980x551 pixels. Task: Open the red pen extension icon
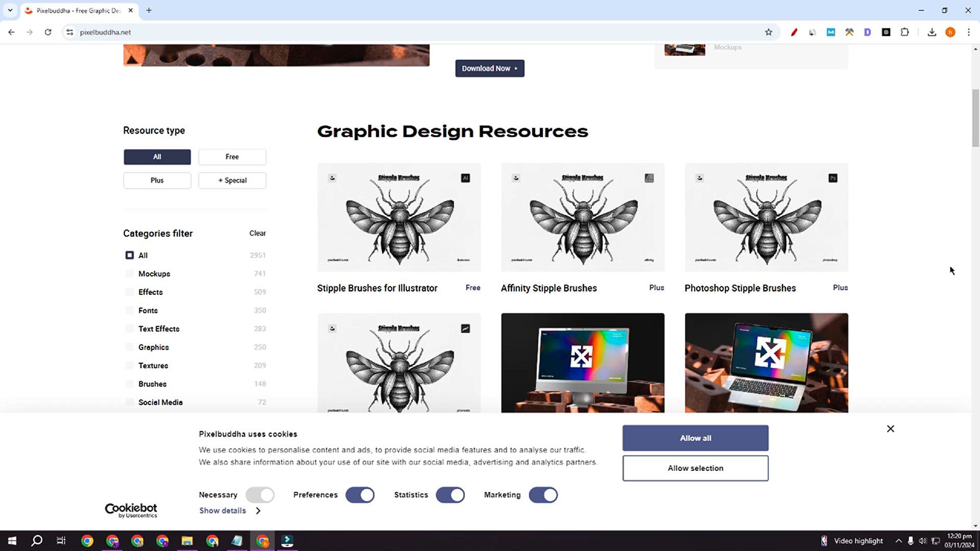(x=794, y=32)
